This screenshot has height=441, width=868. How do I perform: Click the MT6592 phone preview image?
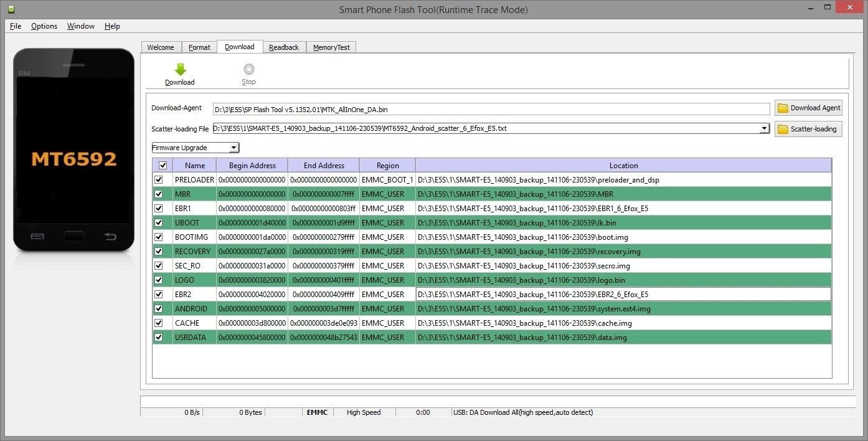[x=73, y=150]
